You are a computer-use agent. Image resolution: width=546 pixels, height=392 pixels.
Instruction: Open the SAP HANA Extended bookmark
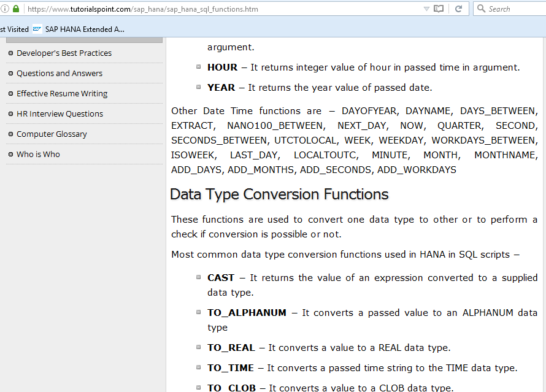coord(85,29)
